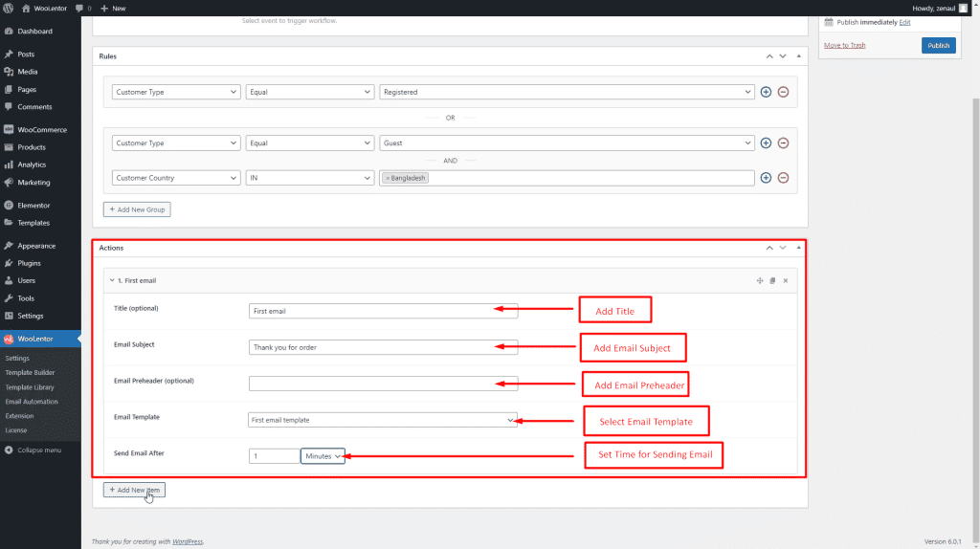Click the plus icon on the Registered rule
Screen dimensions: 980x549
tap(766, 92)
